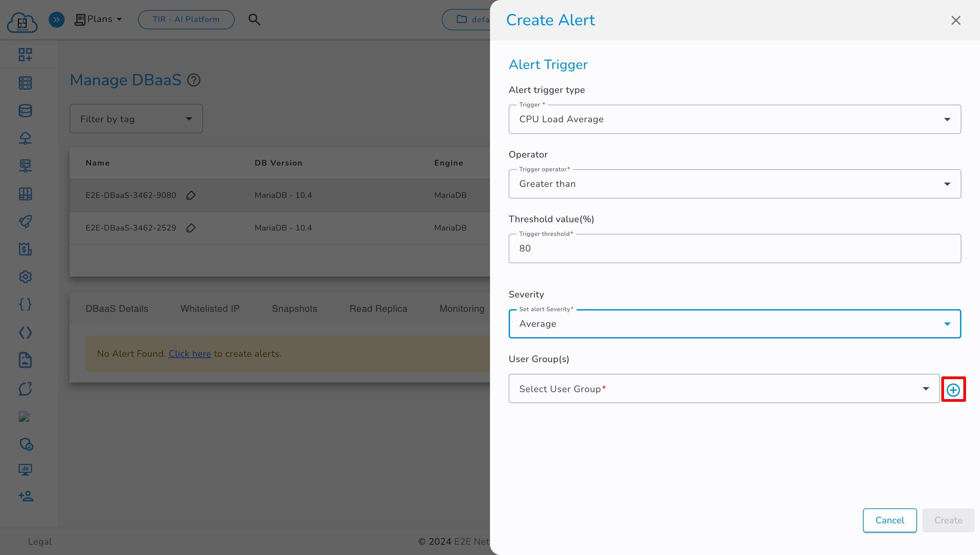
Task: Open the settings gear sidebar icon
Action: 25,277
